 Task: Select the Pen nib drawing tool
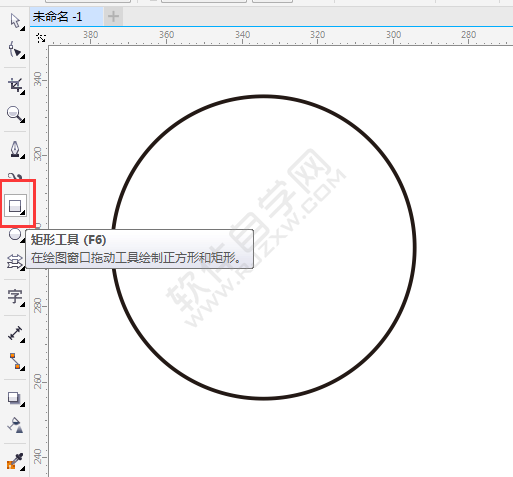(15, 149)
